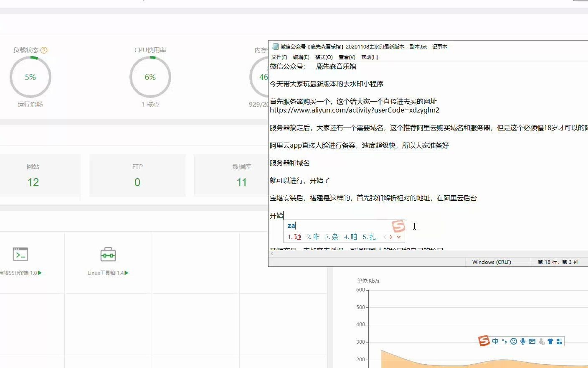Click the 1 核心 label under CPU gauge
The height and width of the screenshot is (368, 588).
150,105
